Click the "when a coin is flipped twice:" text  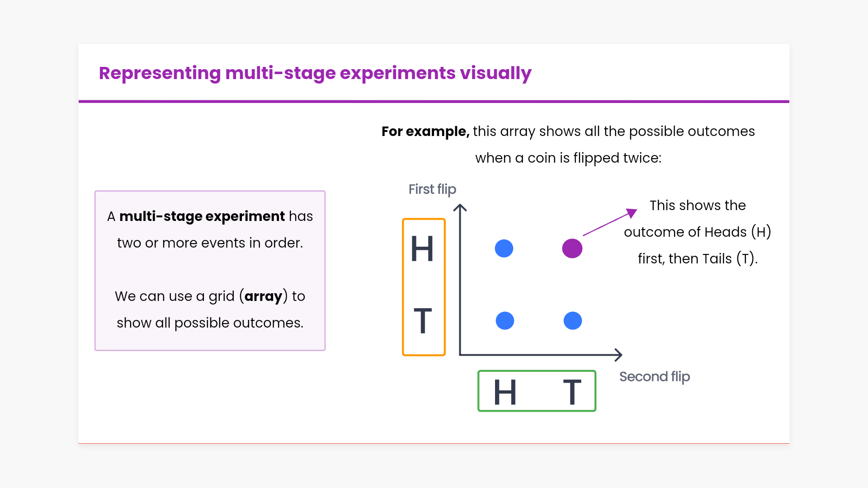568,158
